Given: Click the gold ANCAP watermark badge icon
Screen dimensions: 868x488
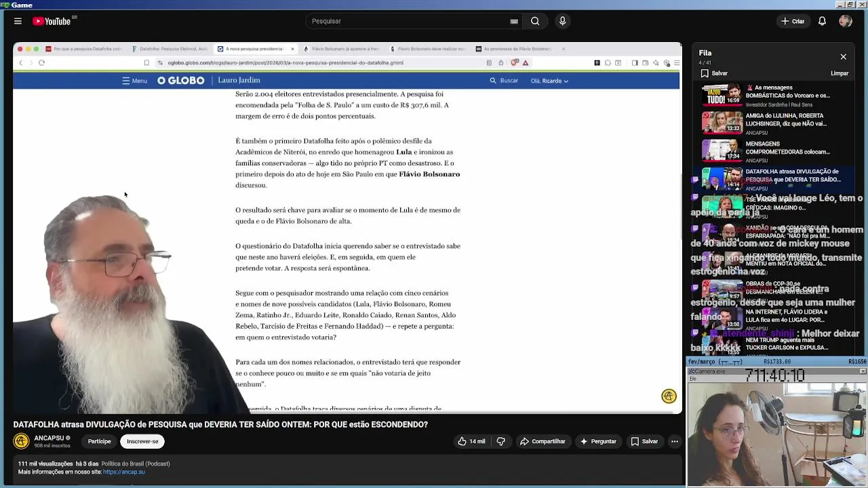Looking at the screenshot, I should click(x=669, y=396).
